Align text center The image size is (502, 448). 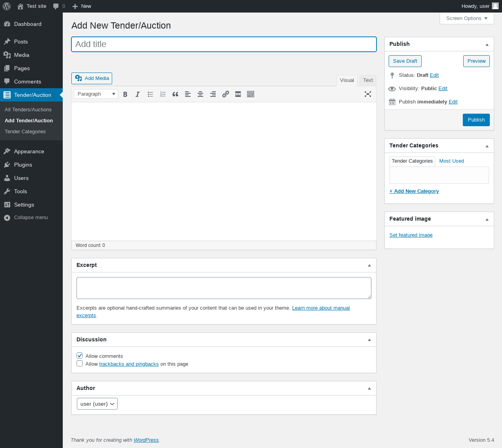point(200,94)
